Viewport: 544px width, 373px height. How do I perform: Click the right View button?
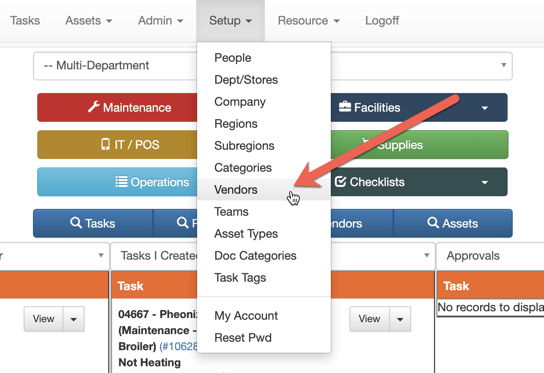coord(369,319)
